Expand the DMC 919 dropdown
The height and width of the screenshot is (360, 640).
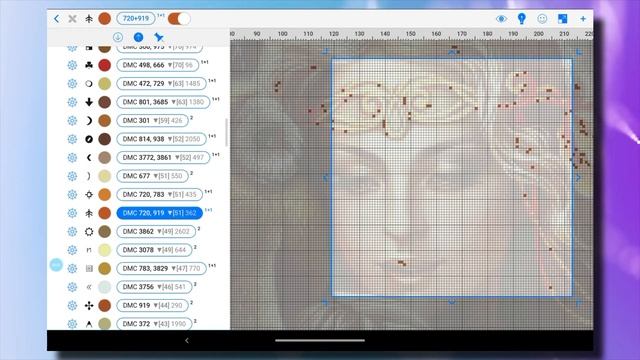pyautogui.click(x=152, y=305)
